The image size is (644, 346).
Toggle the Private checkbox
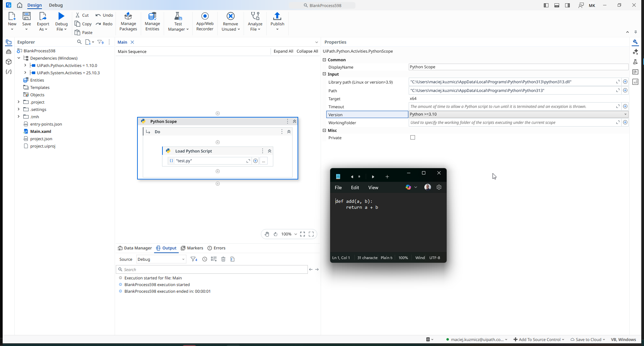[413, 138]
